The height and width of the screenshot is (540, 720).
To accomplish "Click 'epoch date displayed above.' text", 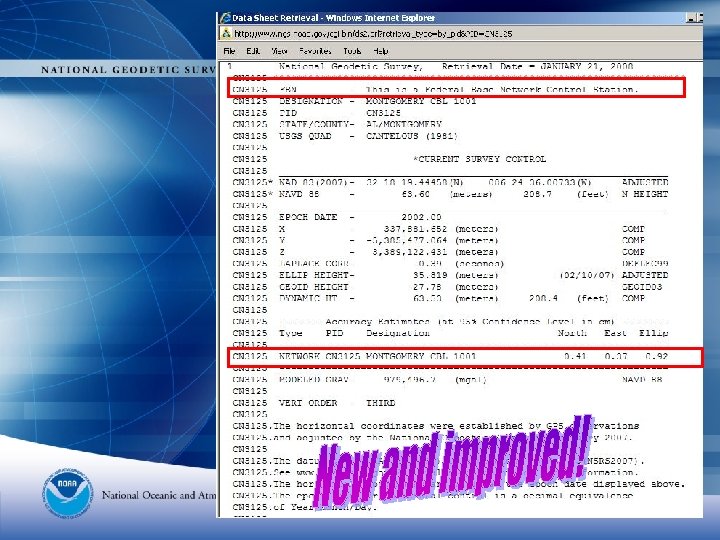I will [608, 484].
